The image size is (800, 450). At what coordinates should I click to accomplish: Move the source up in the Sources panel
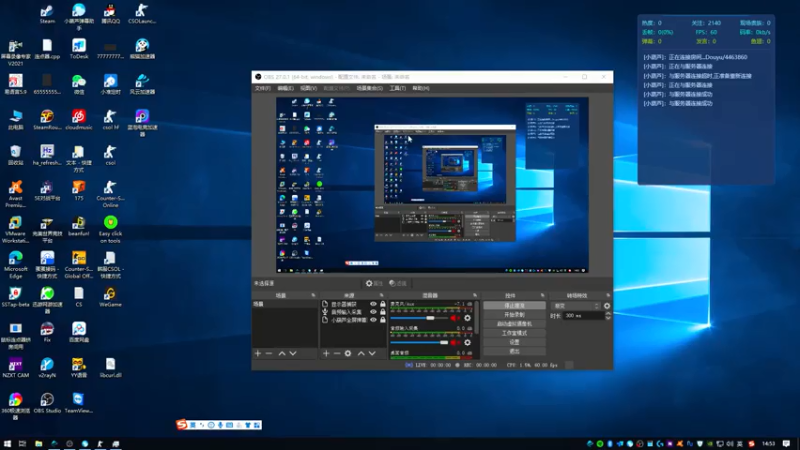coord(361,353)
